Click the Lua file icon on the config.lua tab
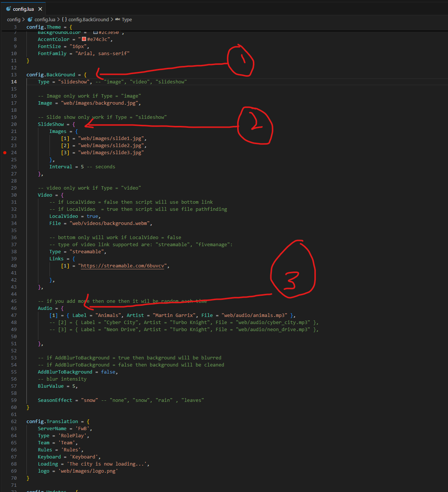The height and width of the screenshot is (492, 448). click(x=9, y=9)
